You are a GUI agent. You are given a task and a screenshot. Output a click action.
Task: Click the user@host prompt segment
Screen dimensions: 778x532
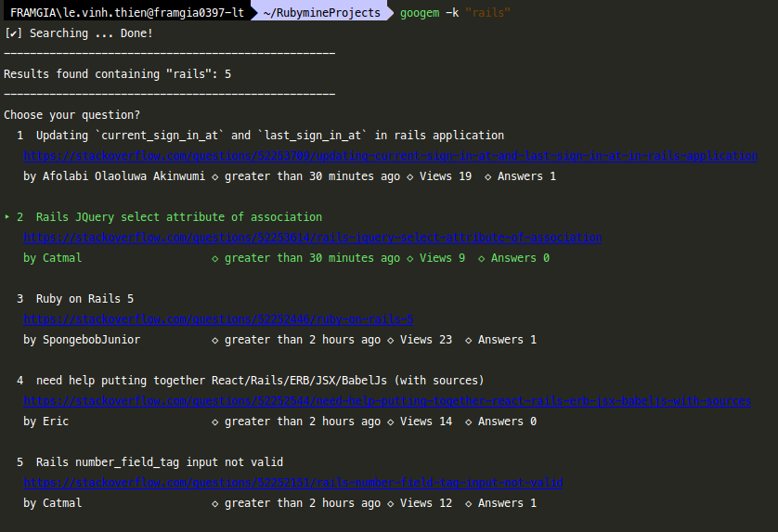127,12
